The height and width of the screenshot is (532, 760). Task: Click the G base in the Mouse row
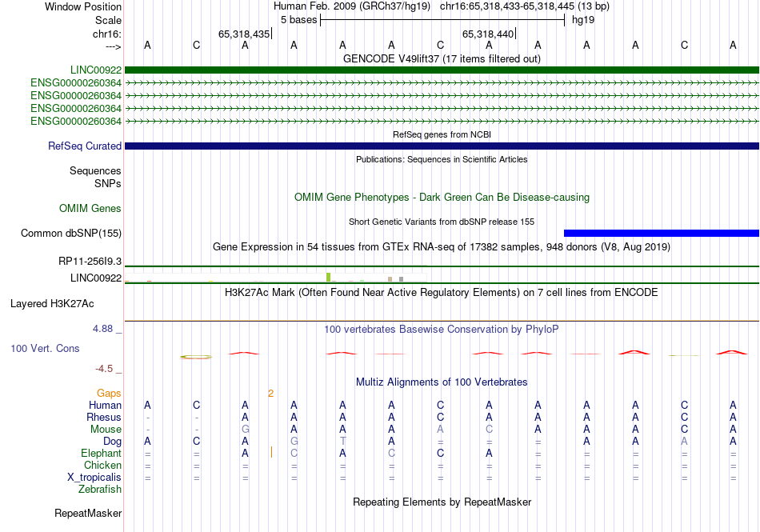click(x=246, y=430)
